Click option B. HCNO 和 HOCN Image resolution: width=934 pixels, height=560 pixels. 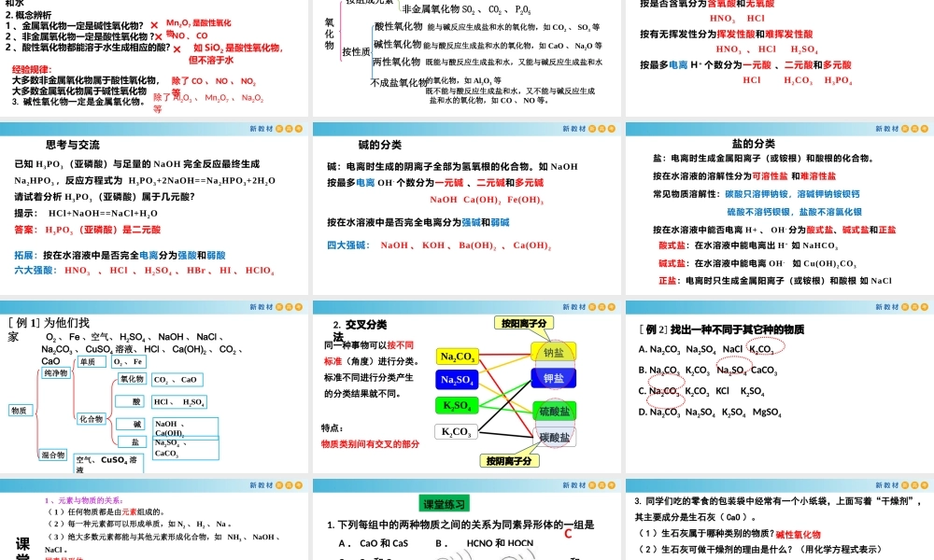tap(484, 543)
